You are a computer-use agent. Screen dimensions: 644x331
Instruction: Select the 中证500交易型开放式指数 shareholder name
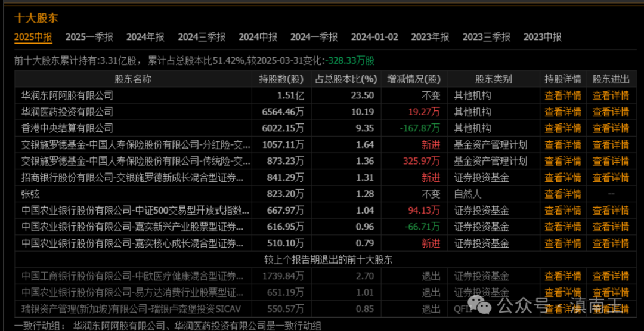pos(135,211)
